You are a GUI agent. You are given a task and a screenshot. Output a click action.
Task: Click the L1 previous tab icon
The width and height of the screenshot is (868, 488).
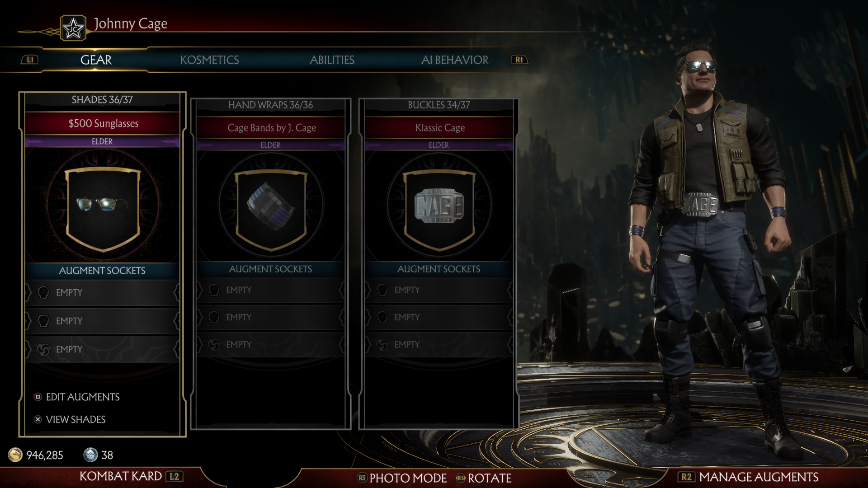30,60
